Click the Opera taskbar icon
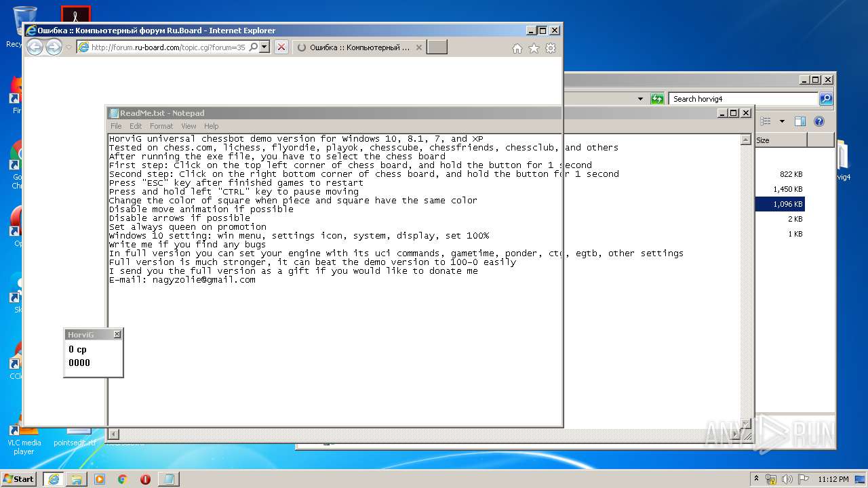The image size is (868, 488). click(145, 479)
